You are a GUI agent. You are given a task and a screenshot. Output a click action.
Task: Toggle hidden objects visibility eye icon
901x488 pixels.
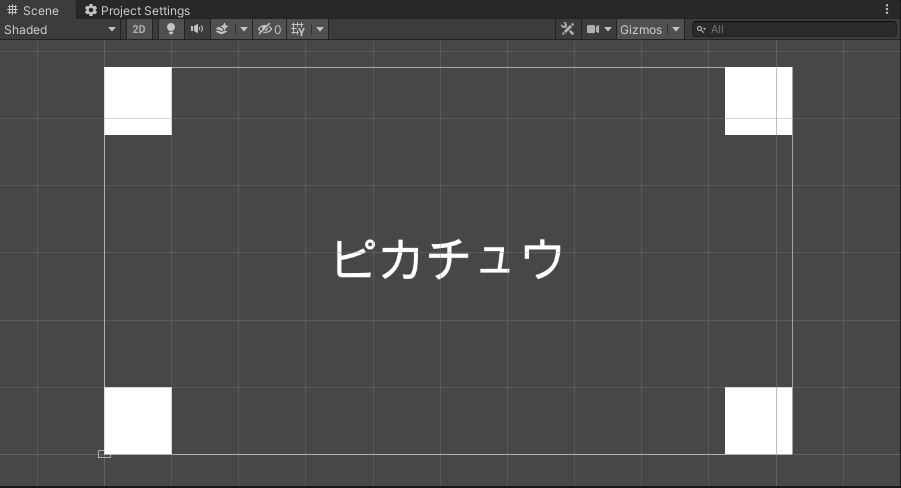[269, 29]
